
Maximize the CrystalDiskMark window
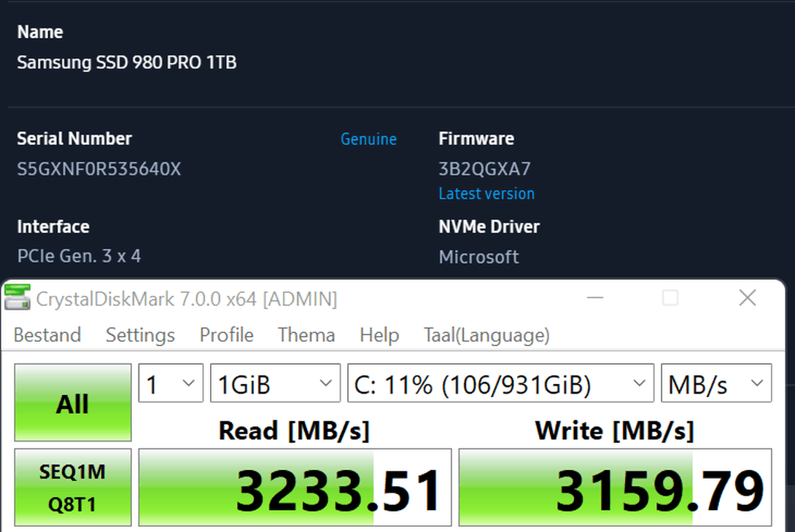(670, 298)
